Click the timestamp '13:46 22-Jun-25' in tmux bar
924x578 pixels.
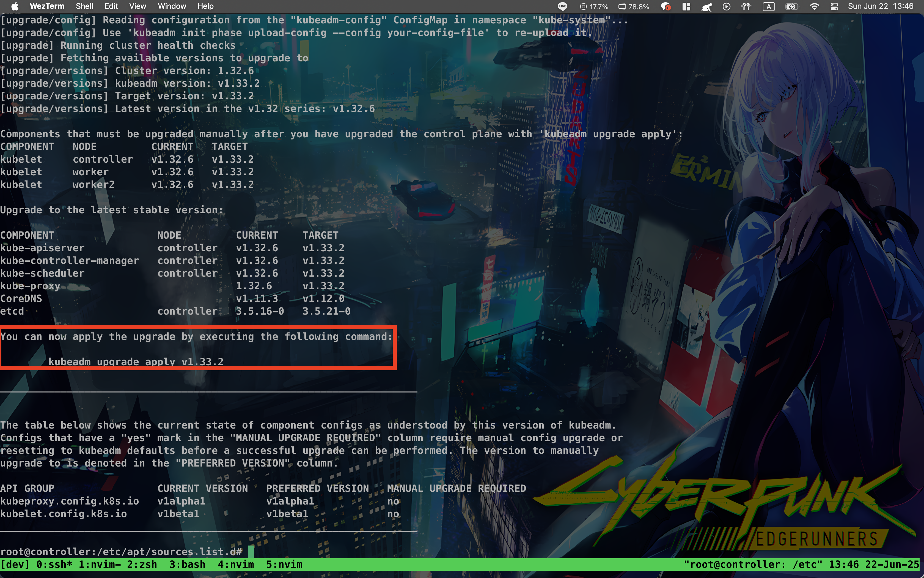[x=874, y=564]
